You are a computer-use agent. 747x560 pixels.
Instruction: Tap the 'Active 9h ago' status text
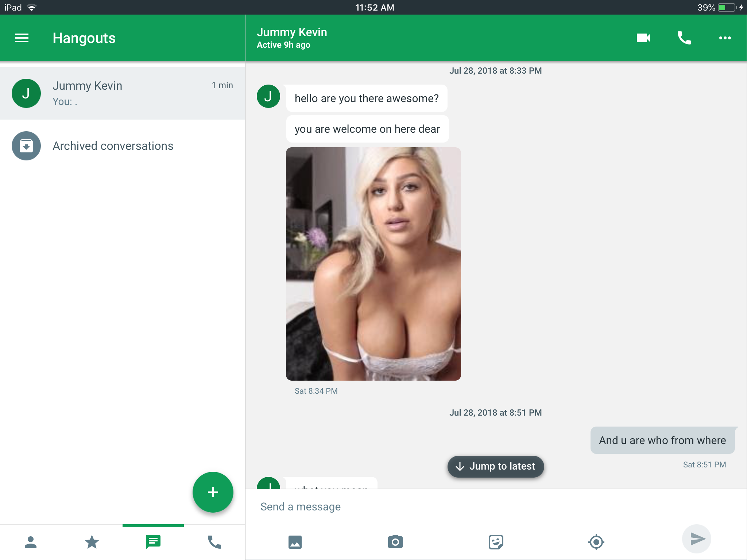pyautogui.click(x=283, y=45)
